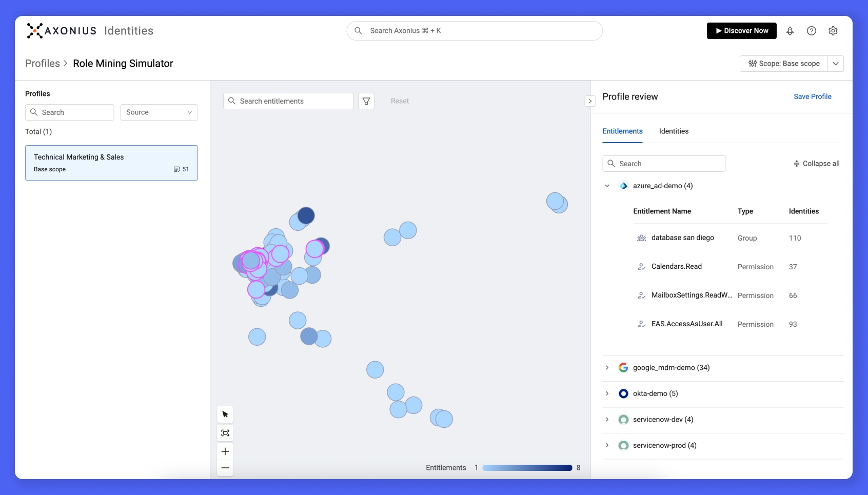Switch to the Entitlements tab
Screen dimensions: 868x495
[x=622, y=131]
